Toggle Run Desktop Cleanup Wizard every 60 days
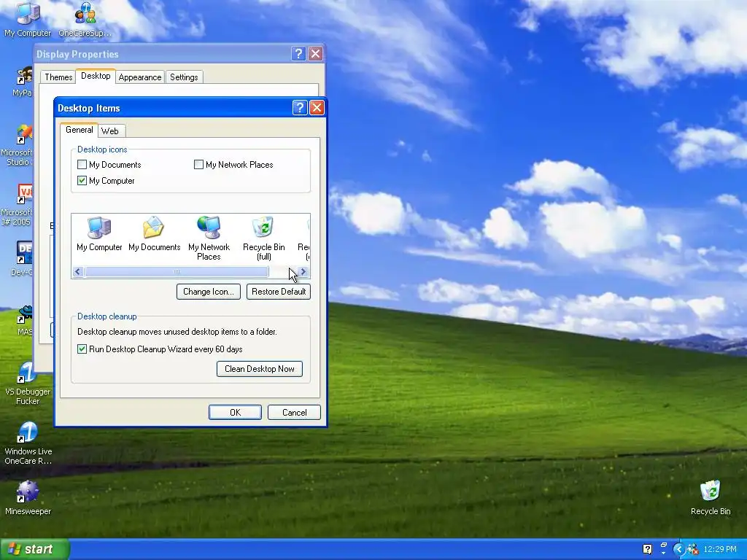This screenshot has height=560, width=747. coord(82,349)
